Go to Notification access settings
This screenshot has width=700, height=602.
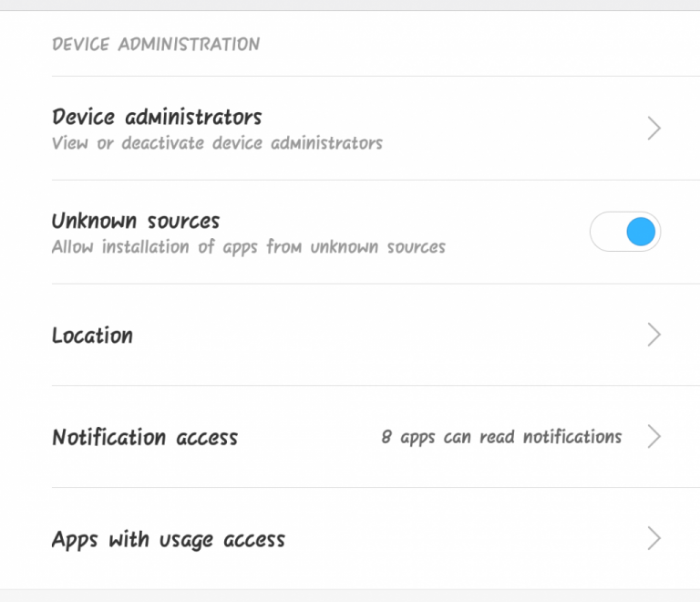tap(145, 438)
